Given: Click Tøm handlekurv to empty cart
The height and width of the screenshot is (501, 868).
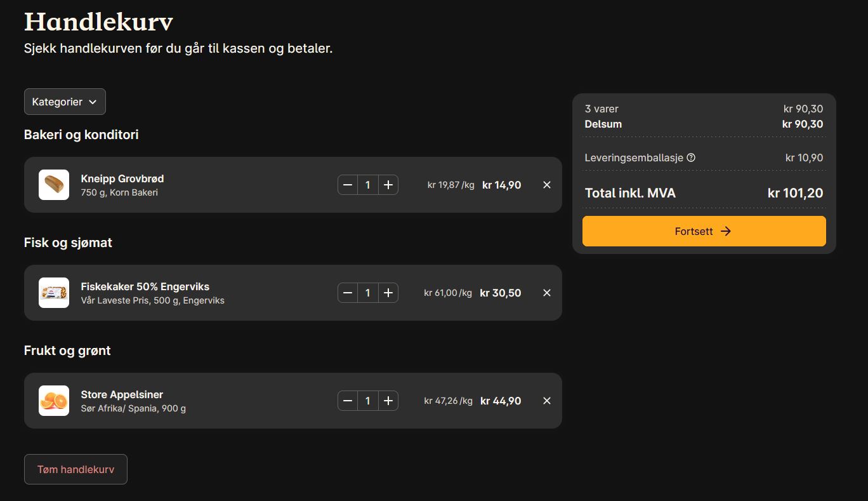Looking at the screenshot, I should (76, 469).
